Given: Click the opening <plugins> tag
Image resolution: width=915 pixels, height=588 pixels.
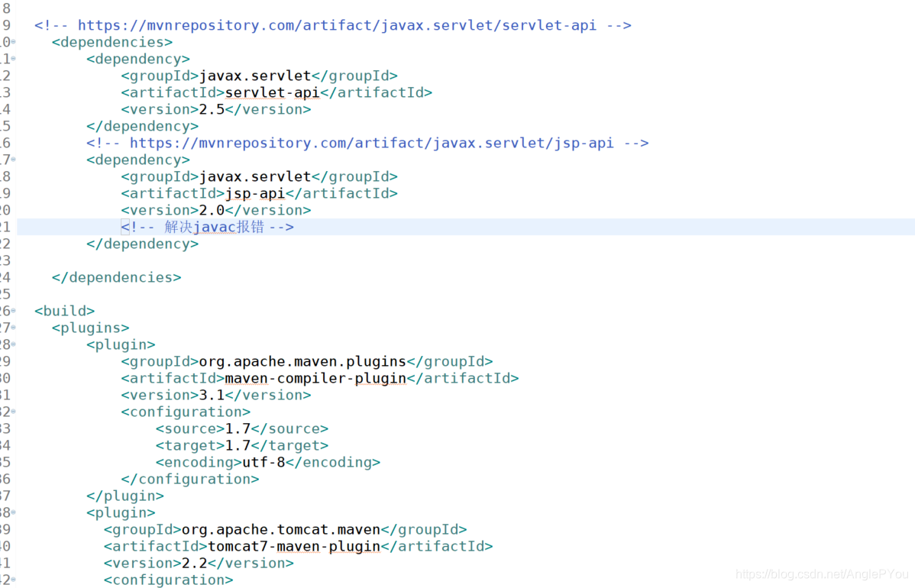Looking at the screenshot, I should click(90, 328).
